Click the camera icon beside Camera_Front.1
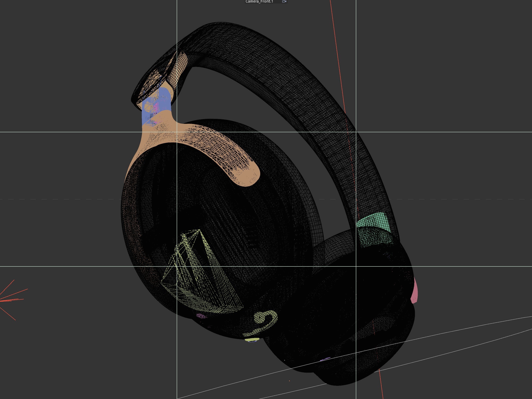The height and width of the screenshot is (399, 532). point(284,1)
